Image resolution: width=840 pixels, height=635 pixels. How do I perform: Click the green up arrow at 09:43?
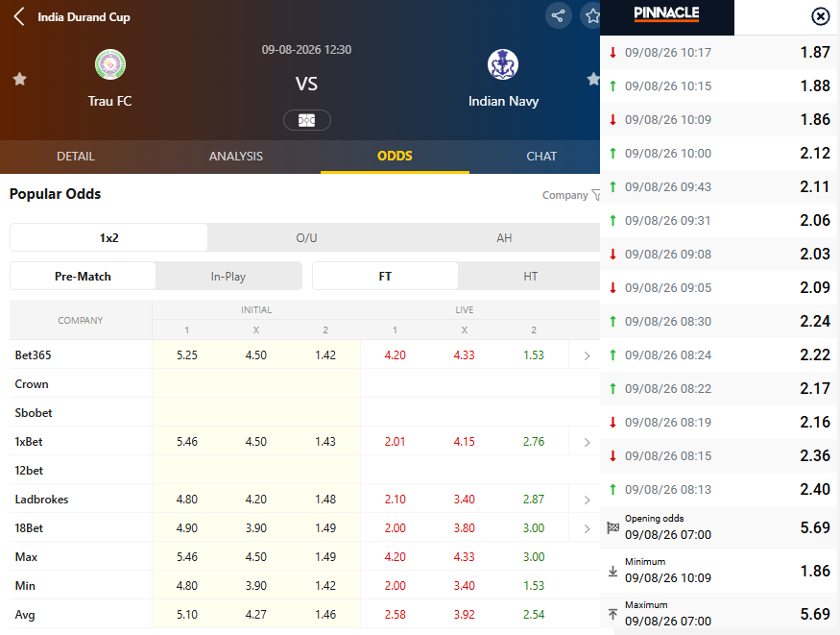click(612, 187)
